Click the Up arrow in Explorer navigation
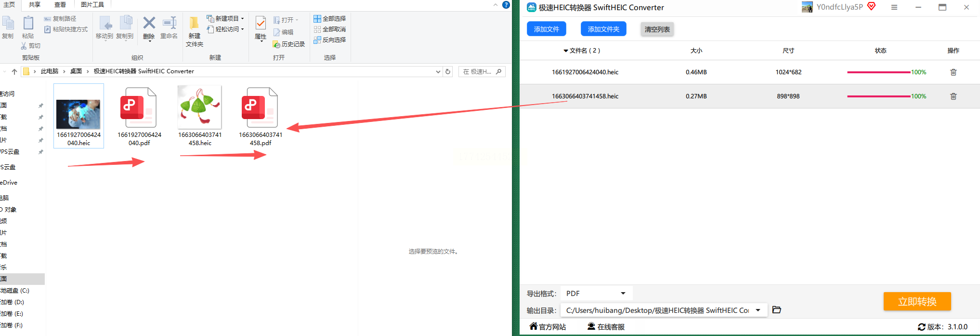Viewport: 980px width, 336px height. point(14,72)
